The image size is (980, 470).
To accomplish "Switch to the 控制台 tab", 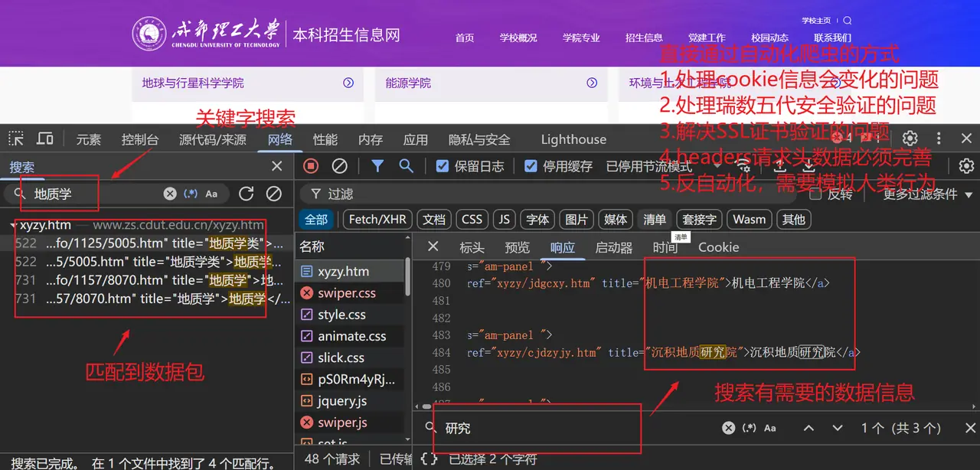I will (139, 139).
